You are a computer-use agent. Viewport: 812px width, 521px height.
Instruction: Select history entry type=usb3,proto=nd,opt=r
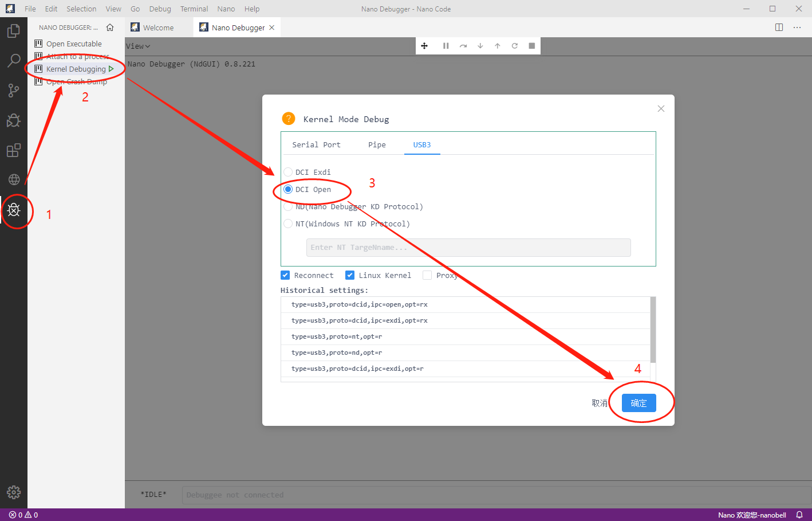[x=466, y=352]
